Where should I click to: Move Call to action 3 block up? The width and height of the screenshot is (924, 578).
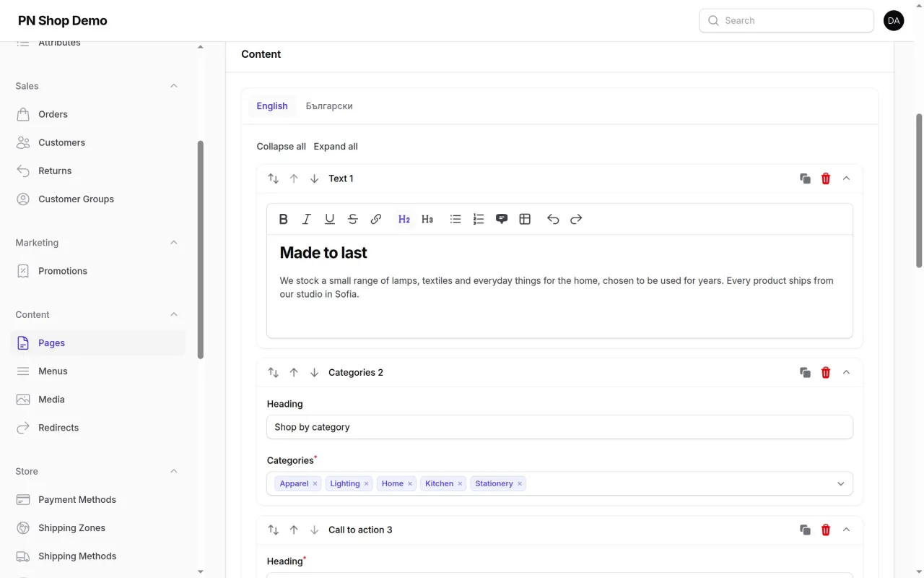[294, 530]
